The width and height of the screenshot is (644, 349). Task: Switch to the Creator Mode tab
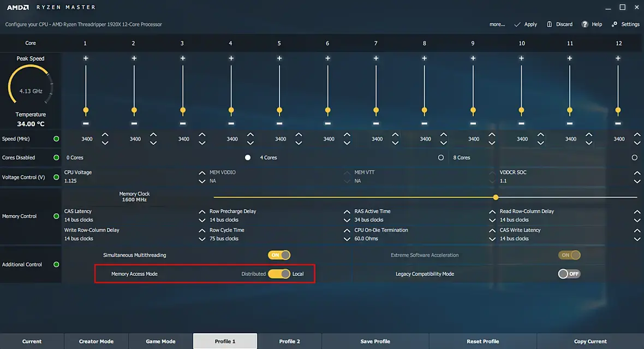96,341
